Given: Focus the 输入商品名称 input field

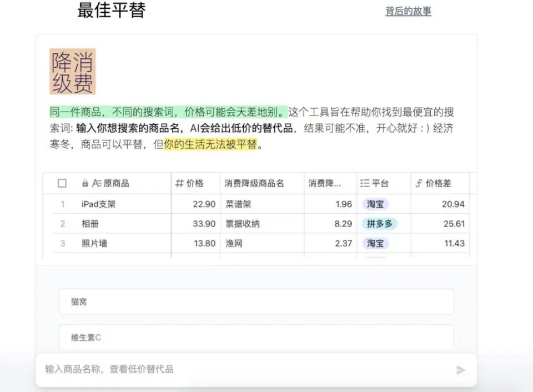Looking at the screenshot, I should click(x=244, y=370).
